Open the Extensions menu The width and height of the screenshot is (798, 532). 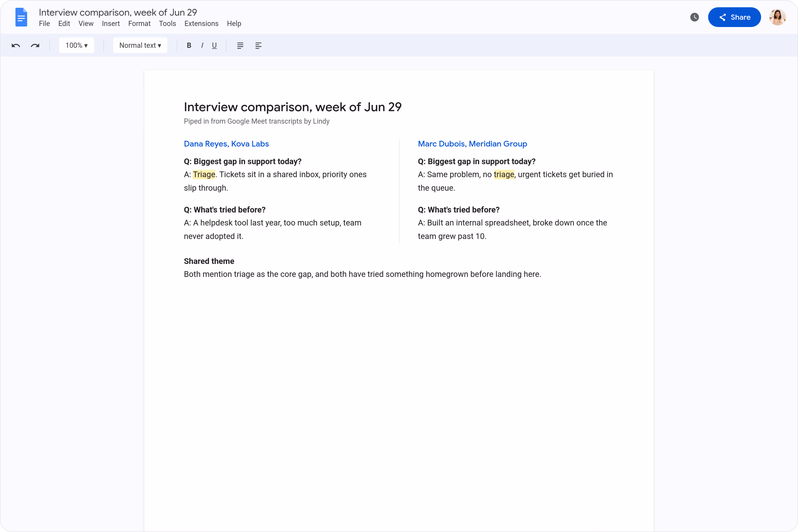[201, 24]
